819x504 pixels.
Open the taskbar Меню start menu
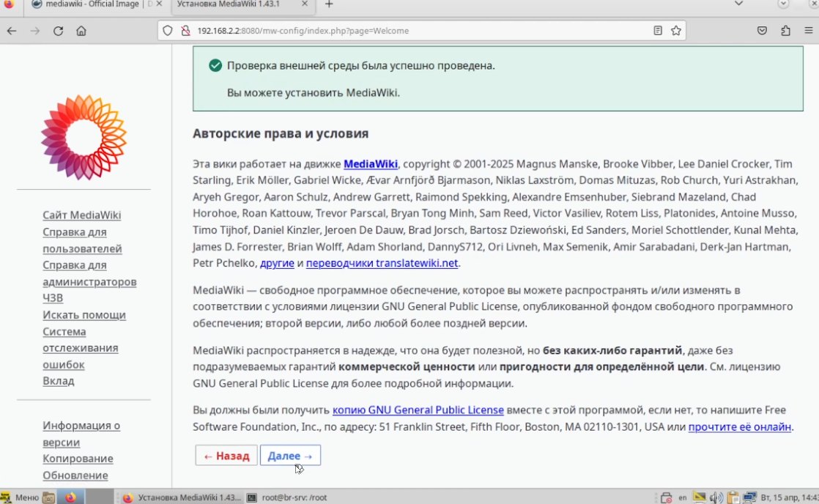pos(21,497)
